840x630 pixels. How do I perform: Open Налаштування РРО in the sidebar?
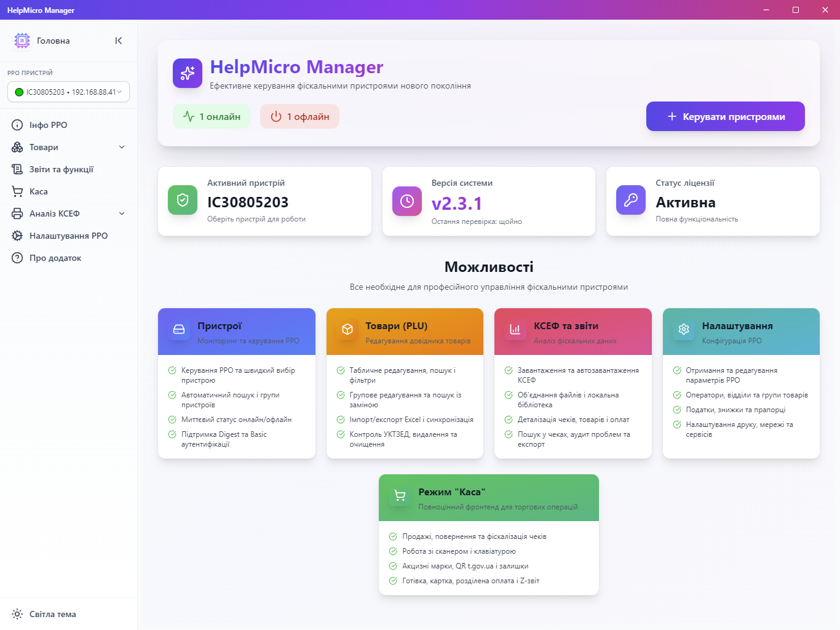coord(68,236)
